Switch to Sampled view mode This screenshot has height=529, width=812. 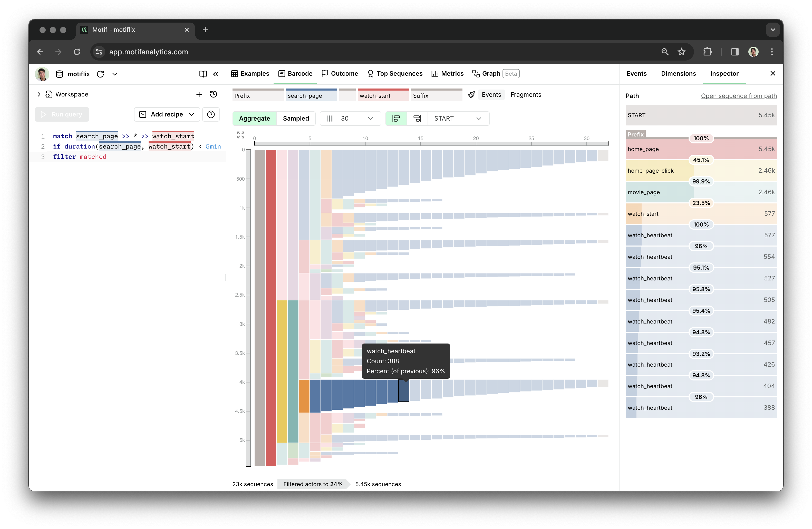[x=296, y=118]
